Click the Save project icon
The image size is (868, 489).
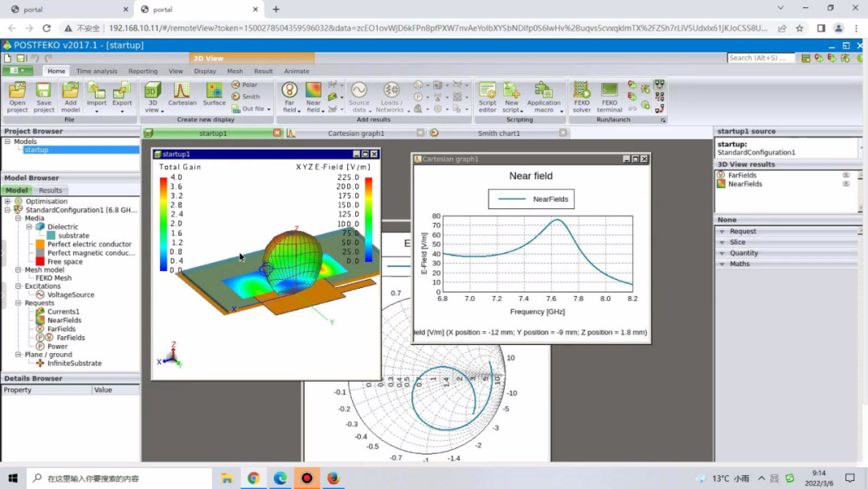(43, 90)
